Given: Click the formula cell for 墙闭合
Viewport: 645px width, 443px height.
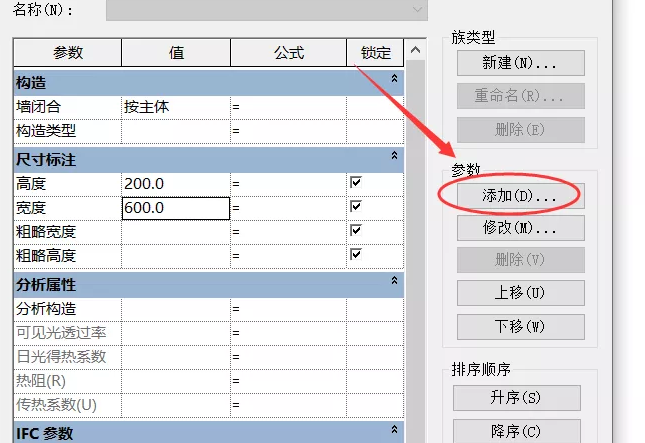Looking at the screenshot, I should [288, 107].
